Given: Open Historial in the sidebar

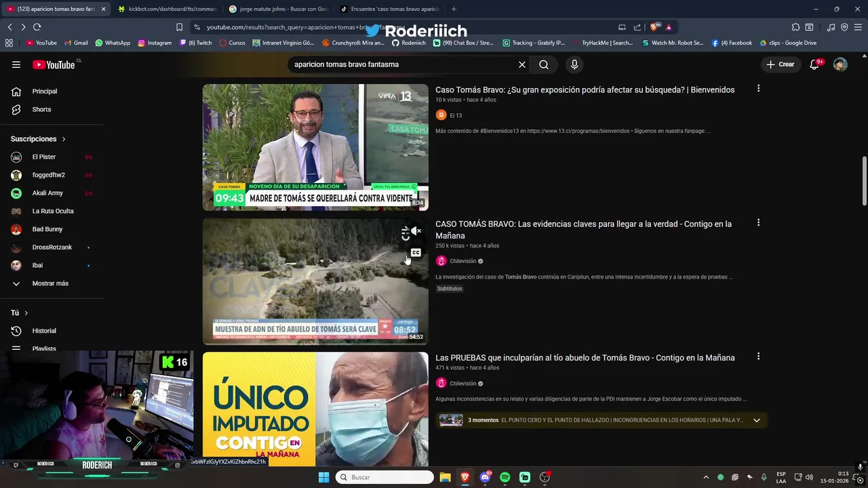Looking at the screenshot, I should click(44, 331).
